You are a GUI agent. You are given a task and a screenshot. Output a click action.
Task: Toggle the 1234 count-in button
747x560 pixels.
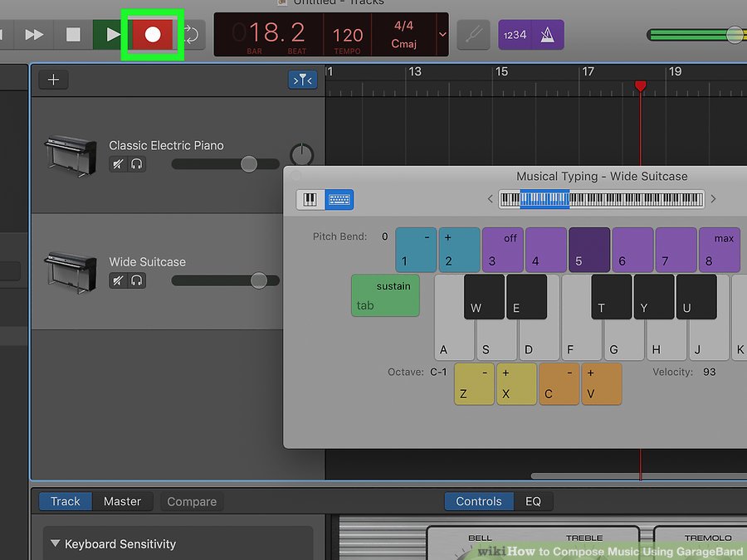click(x=515, y=35)
